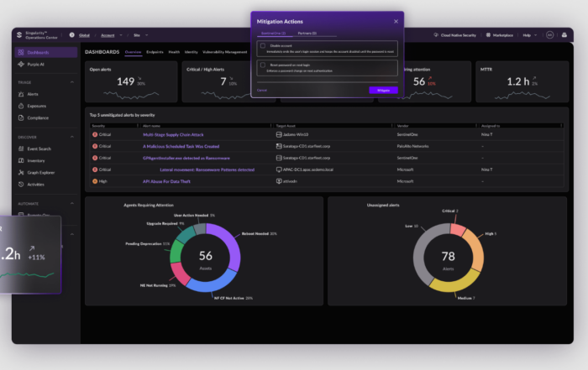The height and width of the screenshot is (370, 588).
Task: Collapse the Triage sidebar section
Action: click(72, 82)
